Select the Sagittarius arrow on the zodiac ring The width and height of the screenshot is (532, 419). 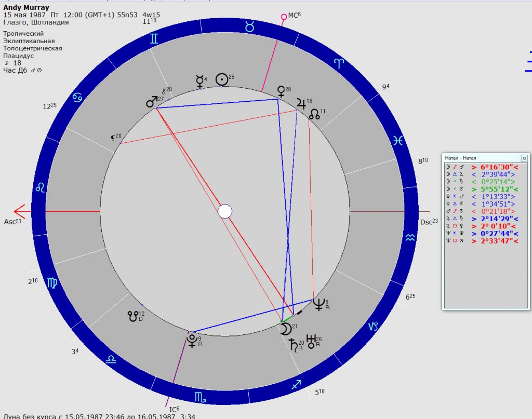pos(297,384)
